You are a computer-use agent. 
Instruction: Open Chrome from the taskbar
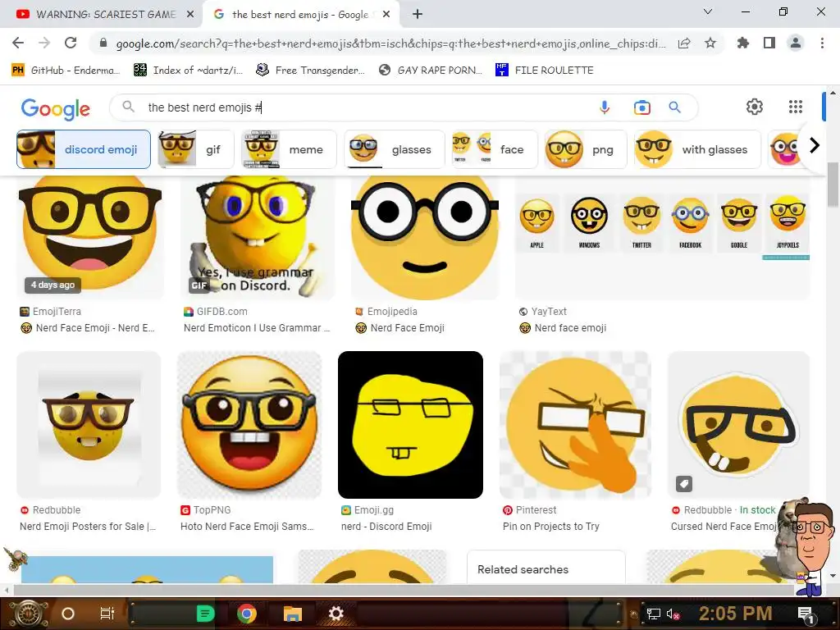(x=247, y=614)
